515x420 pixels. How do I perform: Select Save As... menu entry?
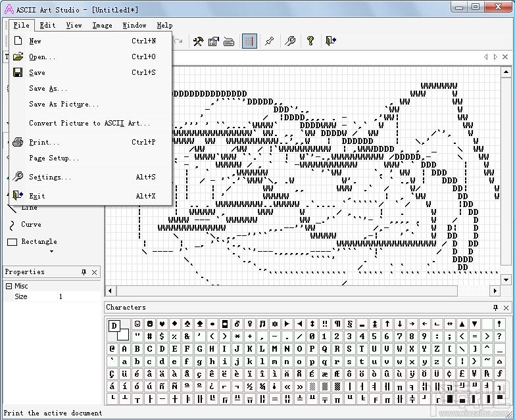90,88
